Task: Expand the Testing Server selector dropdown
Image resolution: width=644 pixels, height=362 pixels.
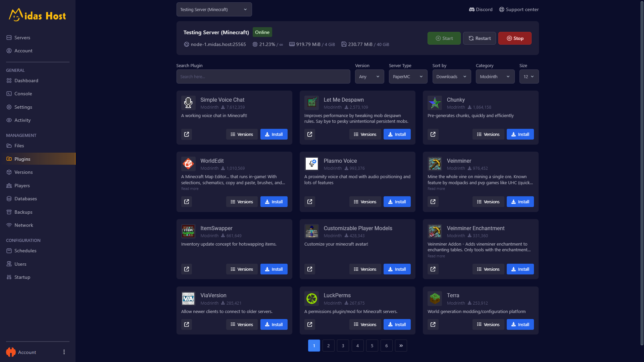Action: pos(214,9)
